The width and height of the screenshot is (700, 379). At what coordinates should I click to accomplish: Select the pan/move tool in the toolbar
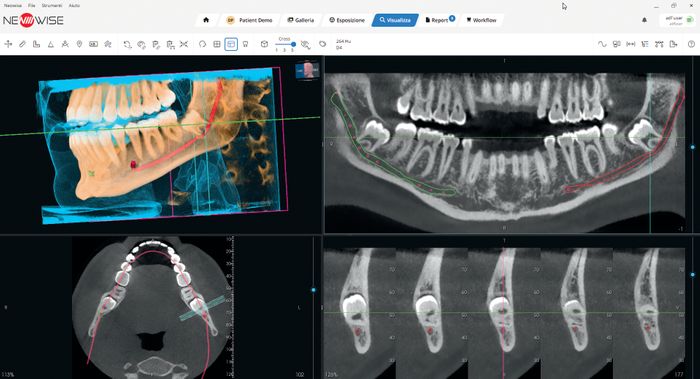pos(8,44)
